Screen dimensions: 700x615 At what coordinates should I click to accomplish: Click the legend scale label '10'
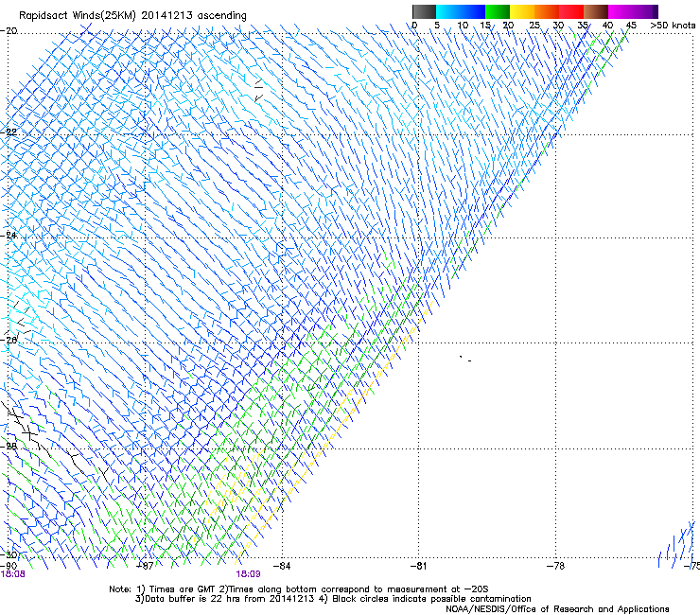tap(463, 26)
